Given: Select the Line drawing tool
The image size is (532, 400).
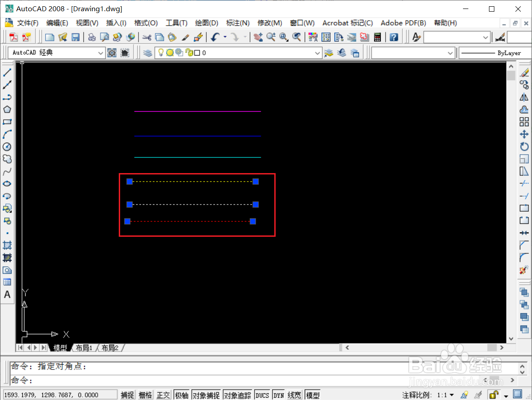Looking at the screenshot, I should (7, 72).
